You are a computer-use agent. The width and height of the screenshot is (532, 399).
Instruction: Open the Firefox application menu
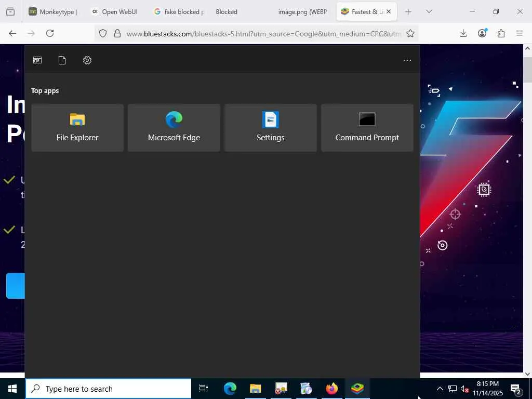coord(520,33)
